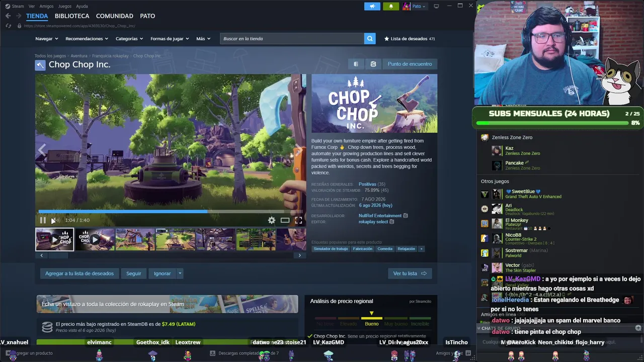Viewport: 644px width, 362px height.
Task: Show the previous media with left arrow on video
Action: click(42, 149)
